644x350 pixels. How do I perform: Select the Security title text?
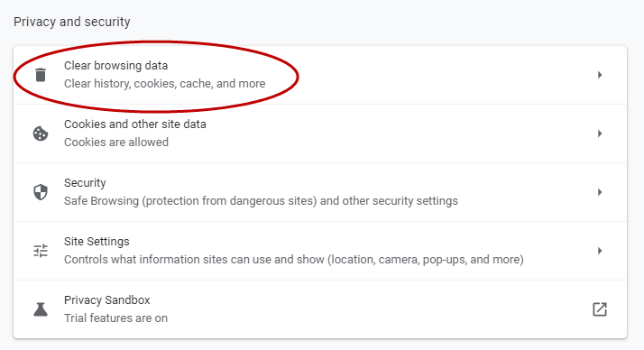[85, 183]
